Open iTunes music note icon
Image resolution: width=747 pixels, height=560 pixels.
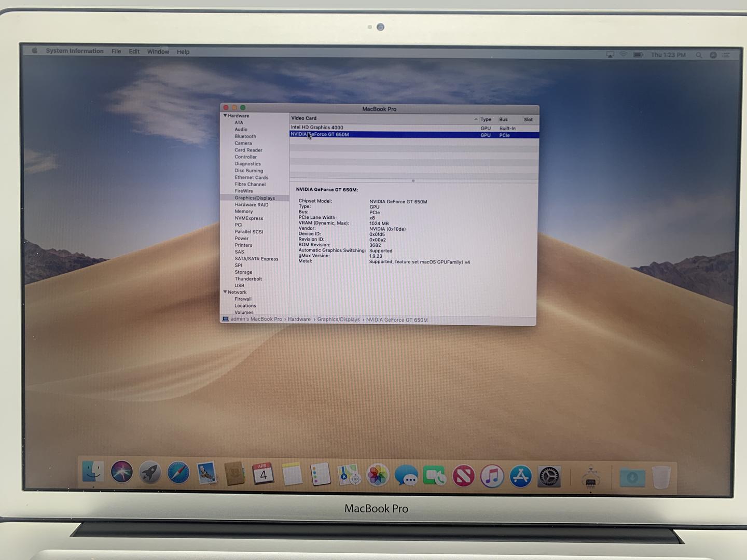pos(492,476)
